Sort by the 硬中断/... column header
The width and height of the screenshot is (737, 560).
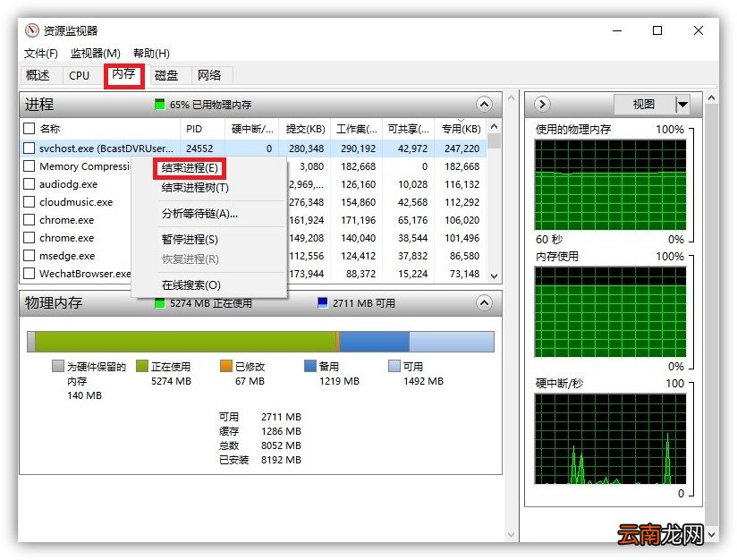(x=252, y=129)
